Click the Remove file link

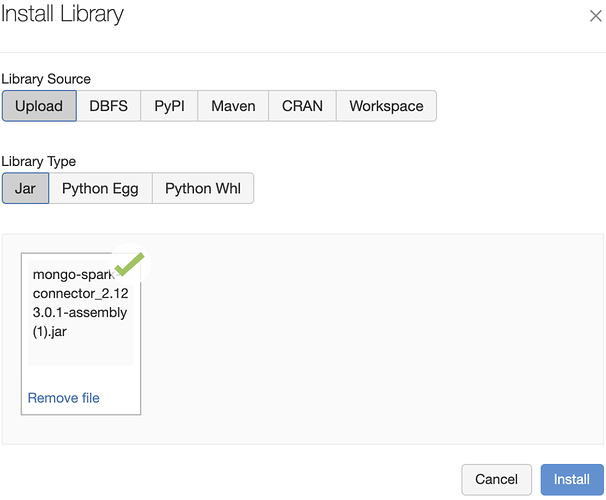64,398
